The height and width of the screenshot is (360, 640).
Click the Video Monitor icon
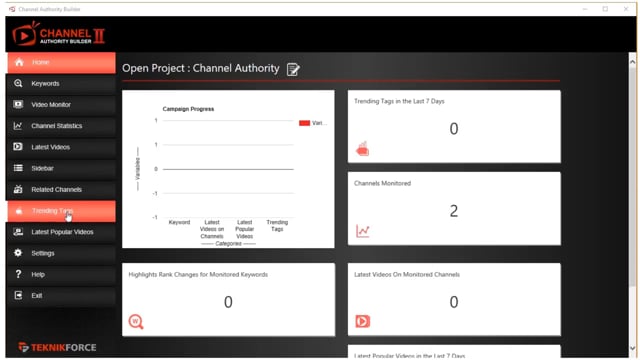click(18, 104)
